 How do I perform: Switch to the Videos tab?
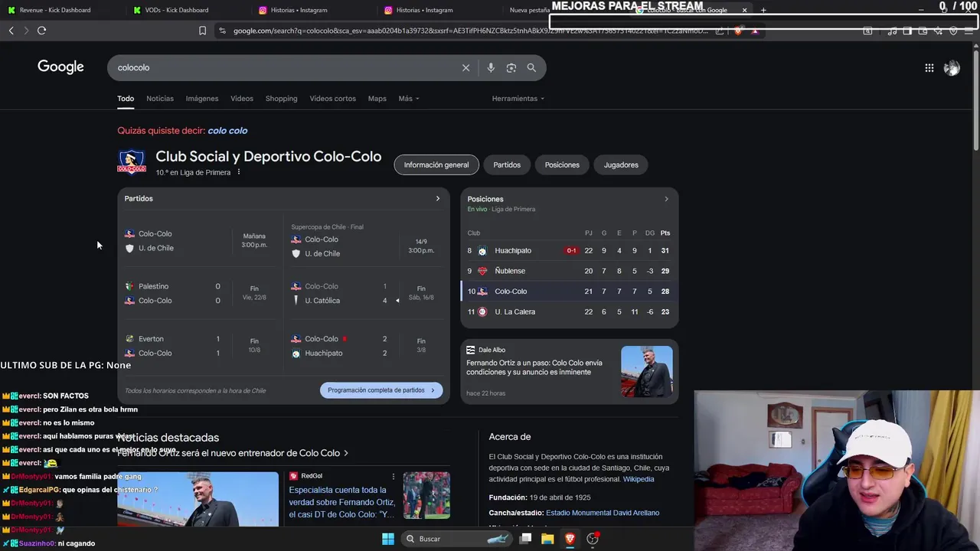tap(242, 99)
